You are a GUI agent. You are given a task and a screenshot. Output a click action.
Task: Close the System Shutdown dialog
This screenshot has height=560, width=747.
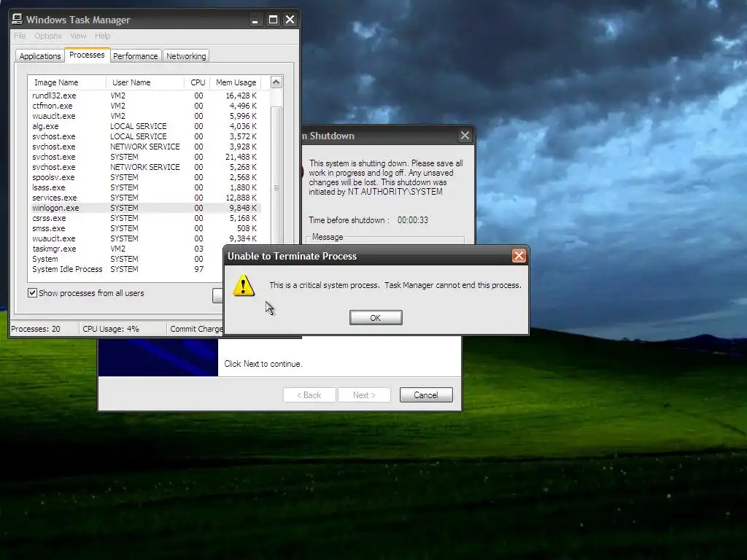click(x=465, y=136)
